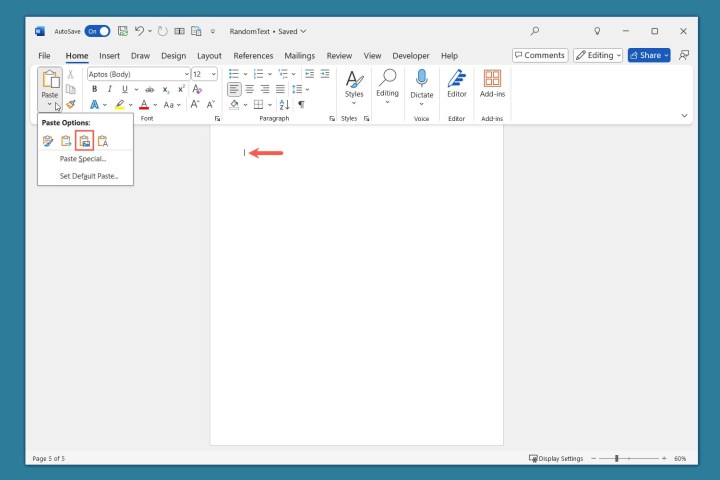Click the Show/Hide paragraph marks icon
Viewport: 720px width, 480px height.
pos(301,104)
